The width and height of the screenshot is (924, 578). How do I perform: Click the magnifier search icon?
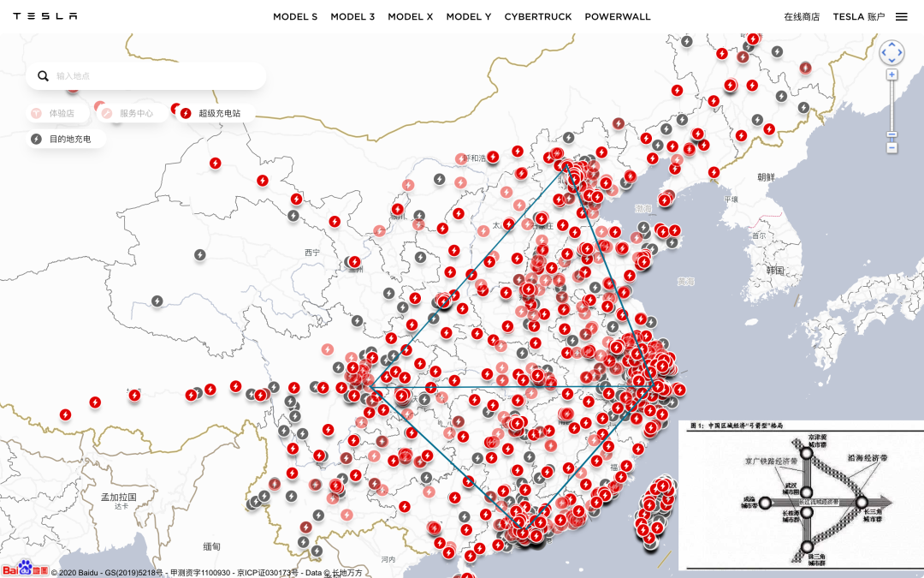pyautogui.click(x=43, y=76)
